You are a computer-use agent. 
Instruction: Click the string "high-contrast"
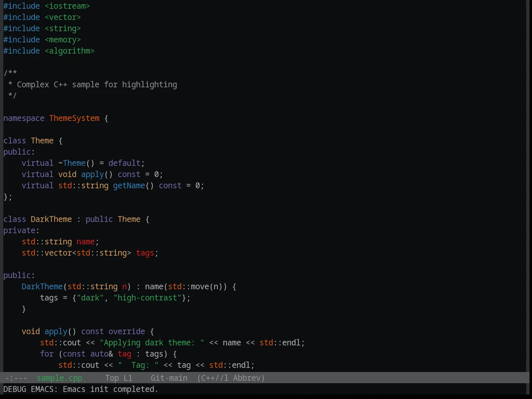(148, 298)
